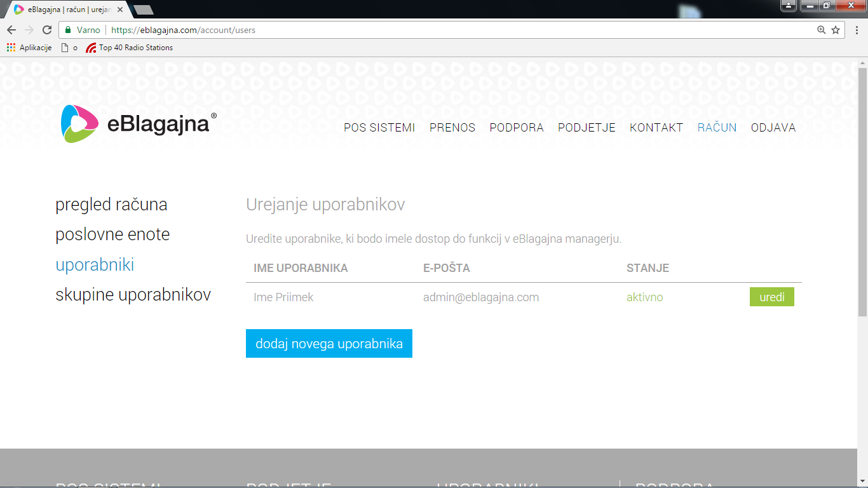Open Aplikacije apps shortcut
The width and height of the screenshot is (868, 488).
[x=29, y=48]
